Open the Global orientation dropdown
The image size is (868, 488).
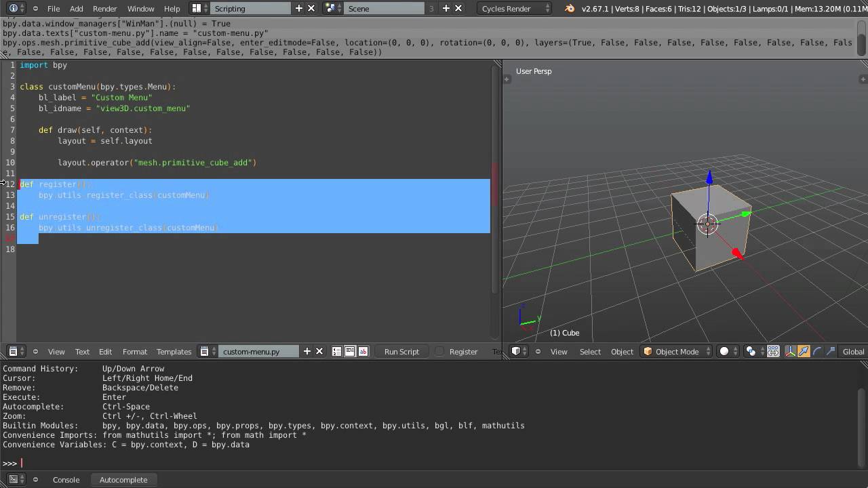tap(853, 351)
